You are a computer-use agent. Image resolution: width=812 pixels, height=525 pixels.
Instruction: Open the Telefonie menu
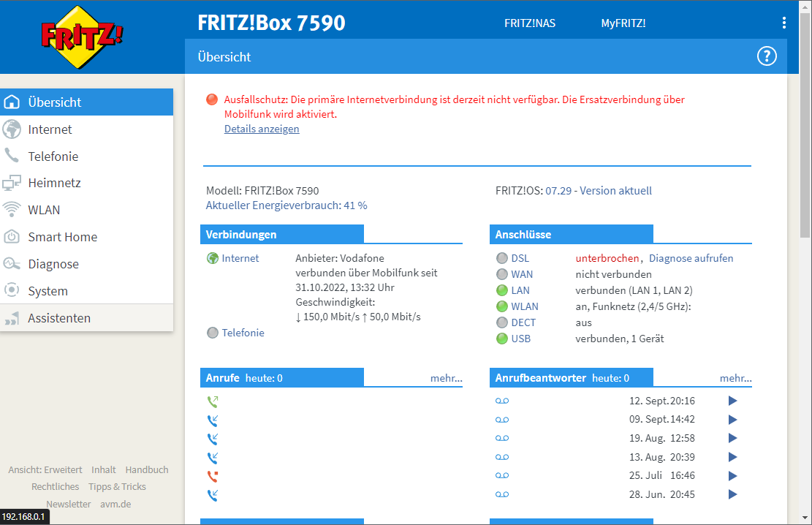coord(86,156)
